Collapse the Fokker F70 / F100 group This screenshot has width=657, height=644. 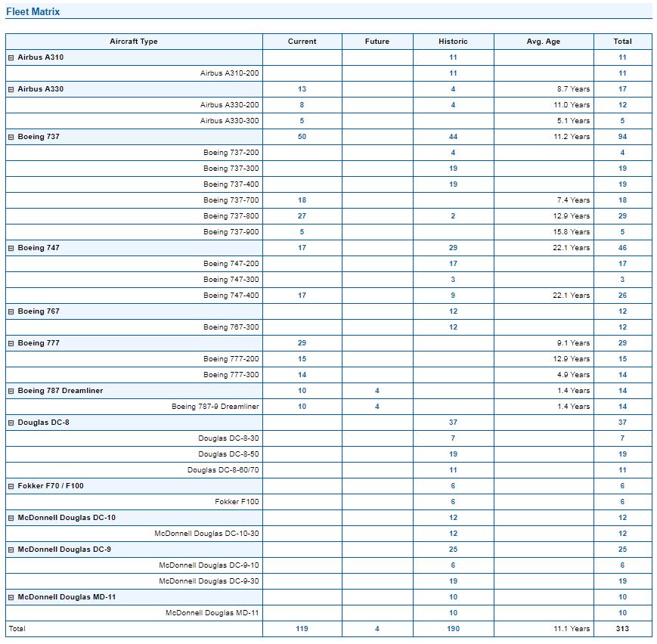pyautogui.click(x=11, y=487)
